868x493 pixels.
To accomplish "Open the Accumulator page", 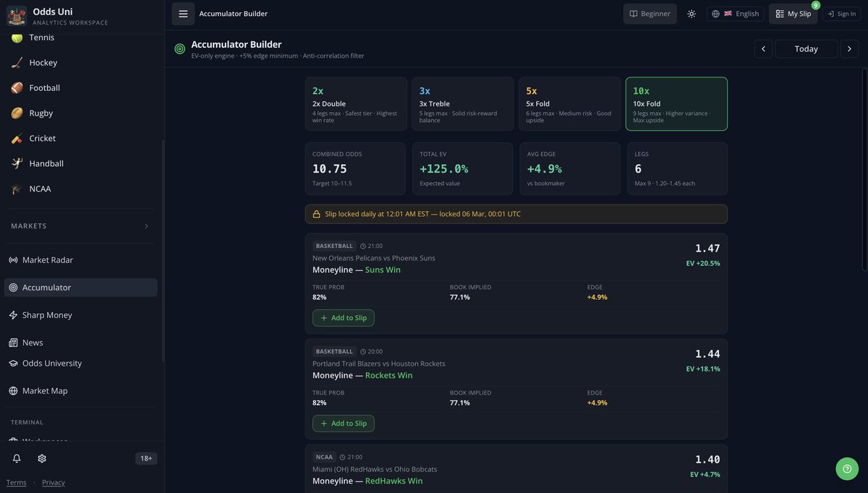I will point(82,288).
